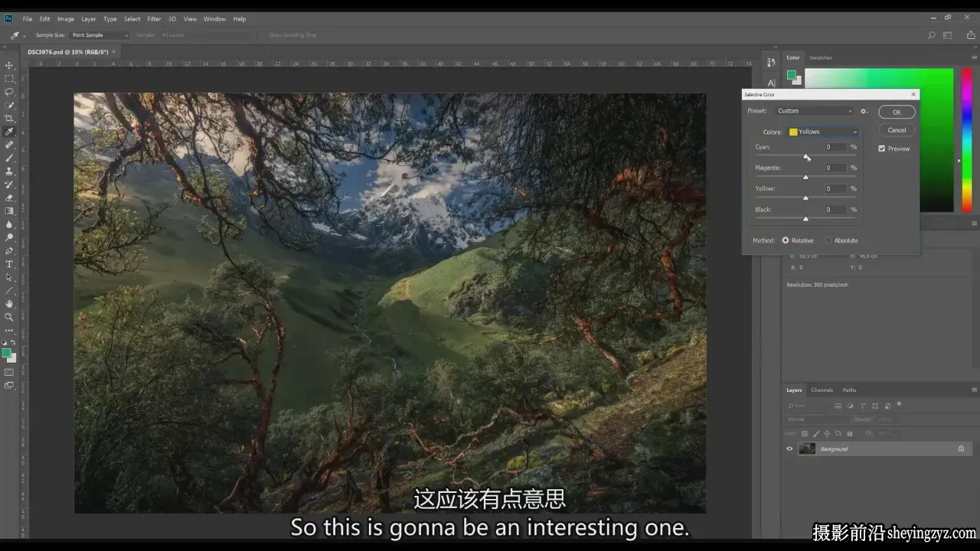Screen dimensions: 980x551
Task: Open the Edit Toolbar ellipsis
Action: coord(9,330)
